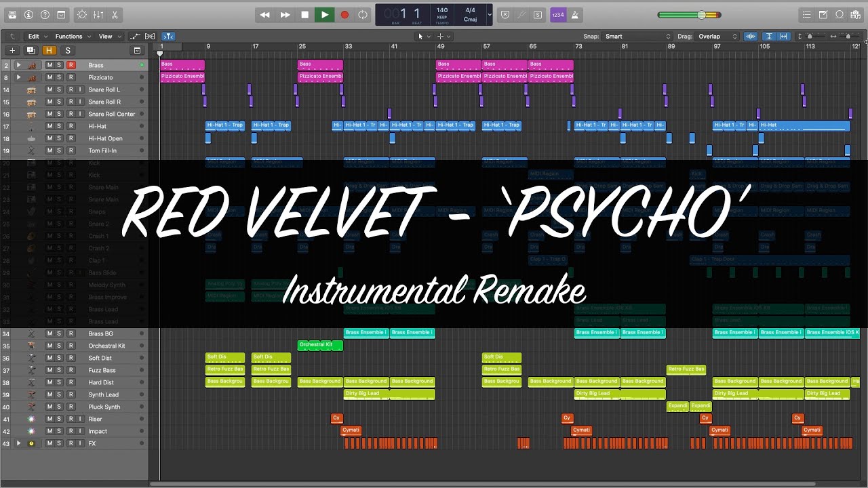Screen dimensions: 868x488
Task: Record-enable the Orchestral Kit track
Action: [71, 346]
